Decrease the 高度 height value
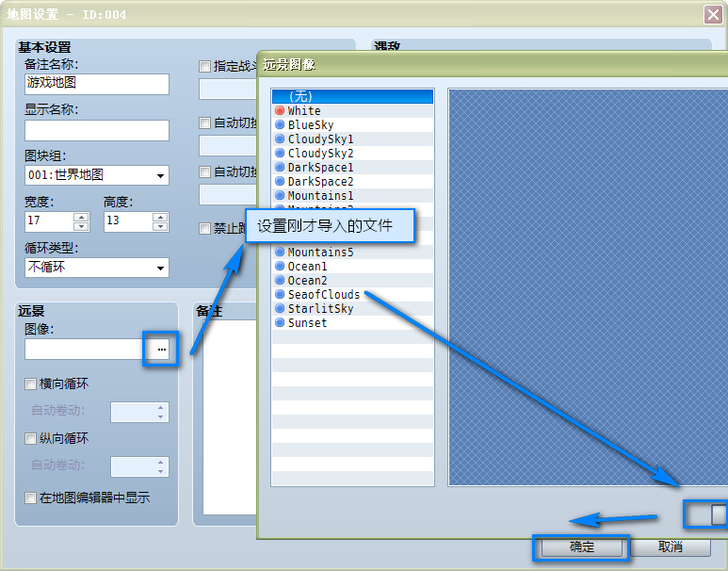Screen dimensions: 728x571 (160, 227)
